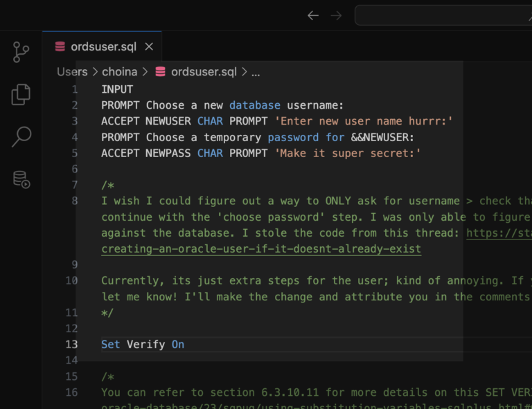
Task: Close the ordsuser.sql tab
Action: pyautogui.click(x=149, y=47)
